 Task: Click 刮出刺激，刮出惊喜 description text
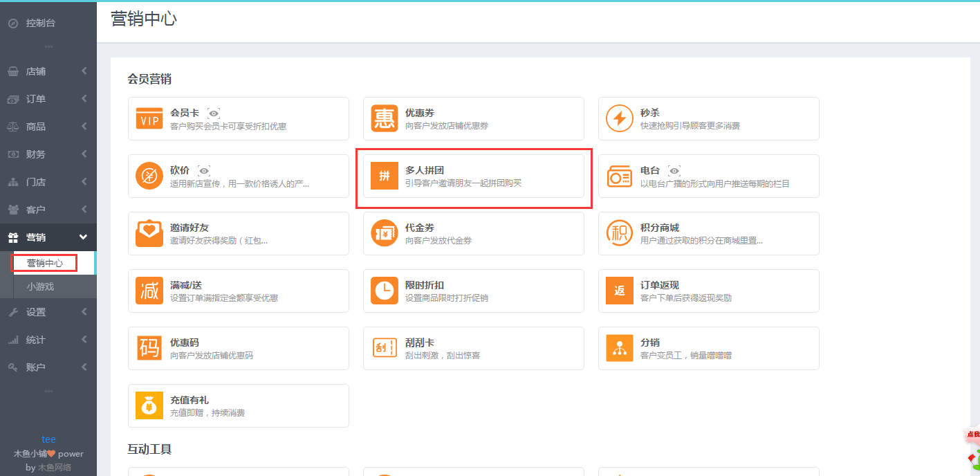[x=443, y=356]
